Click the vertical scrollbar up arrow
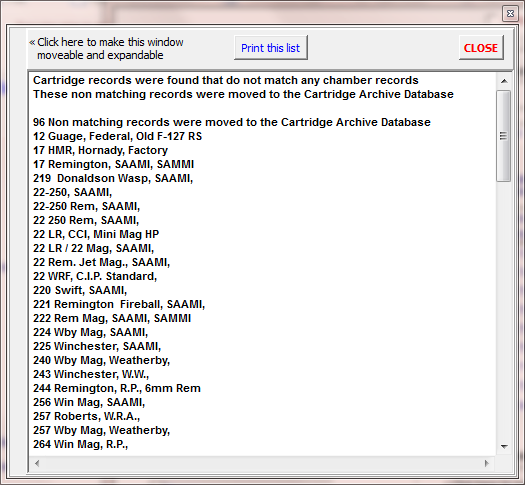 504,81
